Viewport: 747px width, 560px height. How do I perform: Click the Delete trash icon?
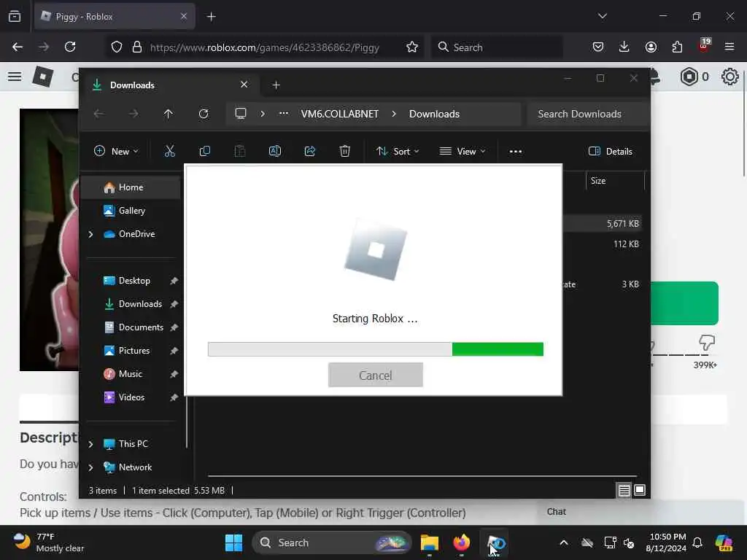coord(345,152)
